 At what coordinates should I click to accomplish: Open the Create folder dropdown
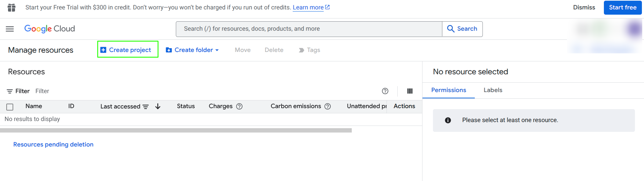coord(192,50)
